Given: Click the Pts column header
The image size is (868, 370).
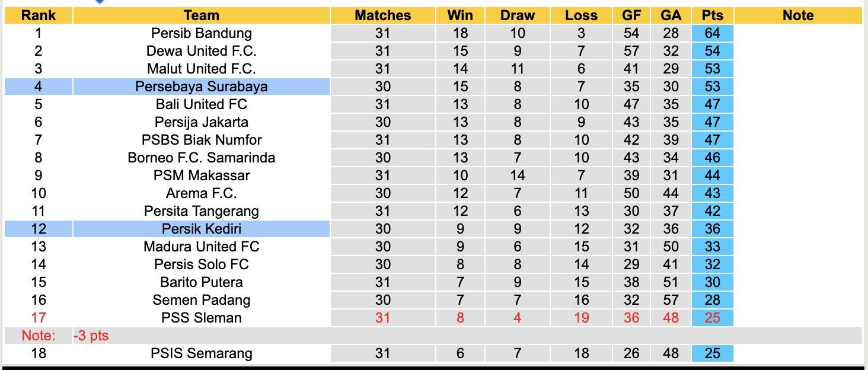Looking at the screenshot, I should click(712, 15).
